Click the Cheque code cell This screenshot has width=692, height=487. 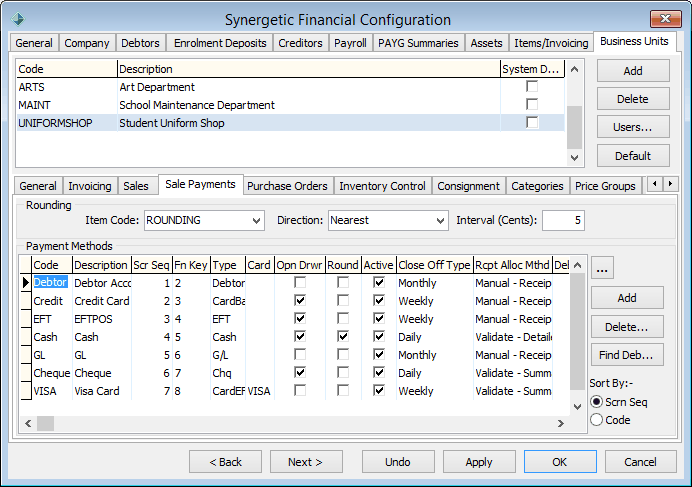(x=52, y=373)
